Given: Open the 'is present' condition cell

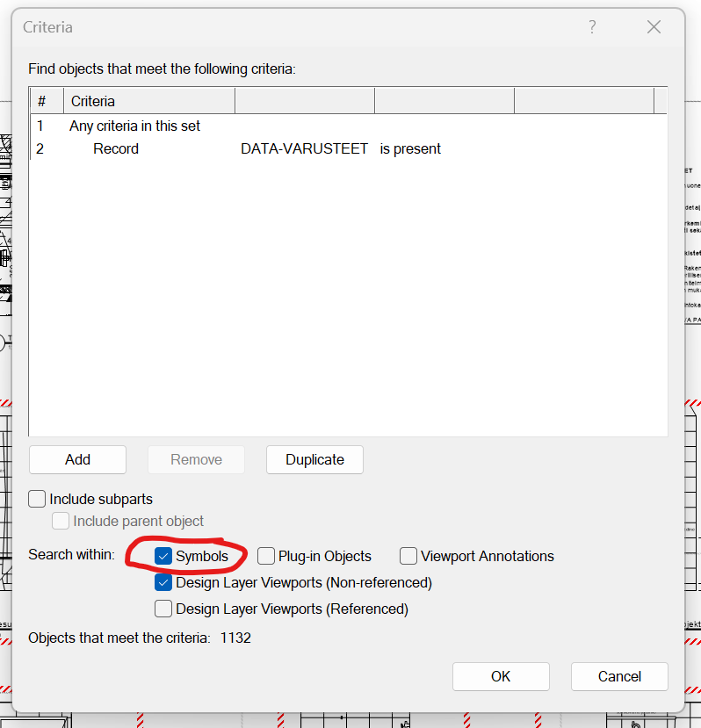Looking at the screenshot, I should 410,149.
